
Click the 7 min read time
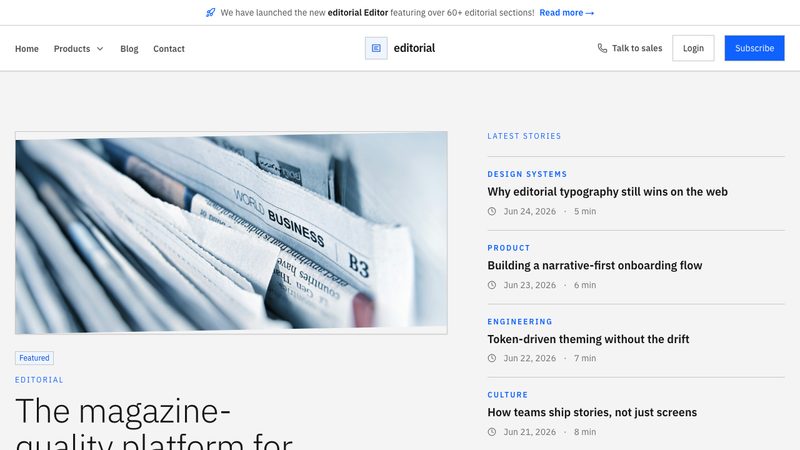[x=585, y=358]
